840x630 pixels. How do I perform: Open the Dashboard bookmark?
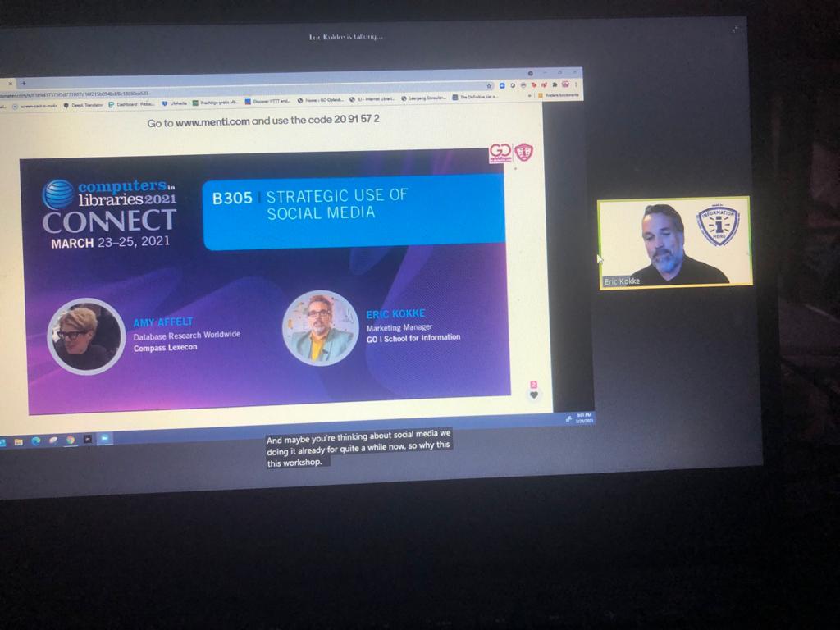[x=131, y=104]
